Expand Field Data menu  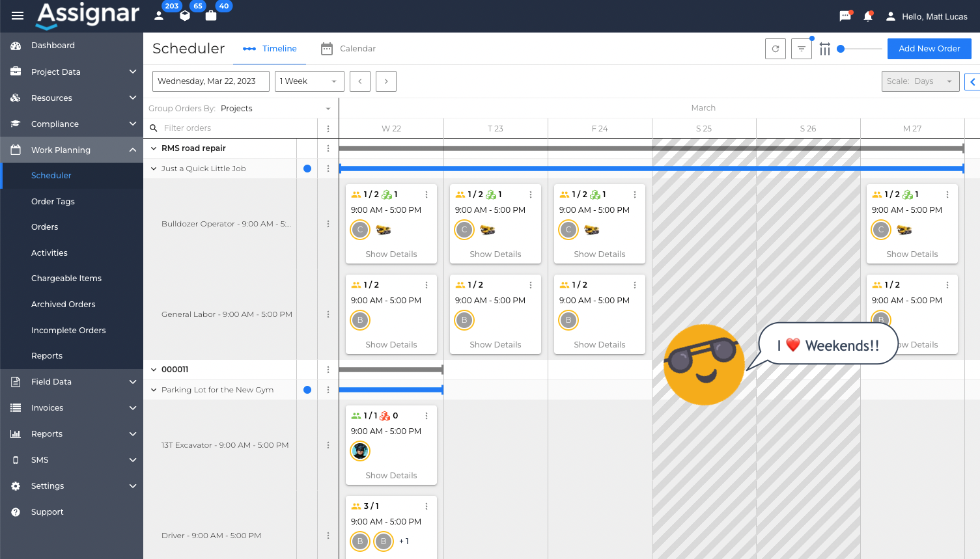click(72, 382)
